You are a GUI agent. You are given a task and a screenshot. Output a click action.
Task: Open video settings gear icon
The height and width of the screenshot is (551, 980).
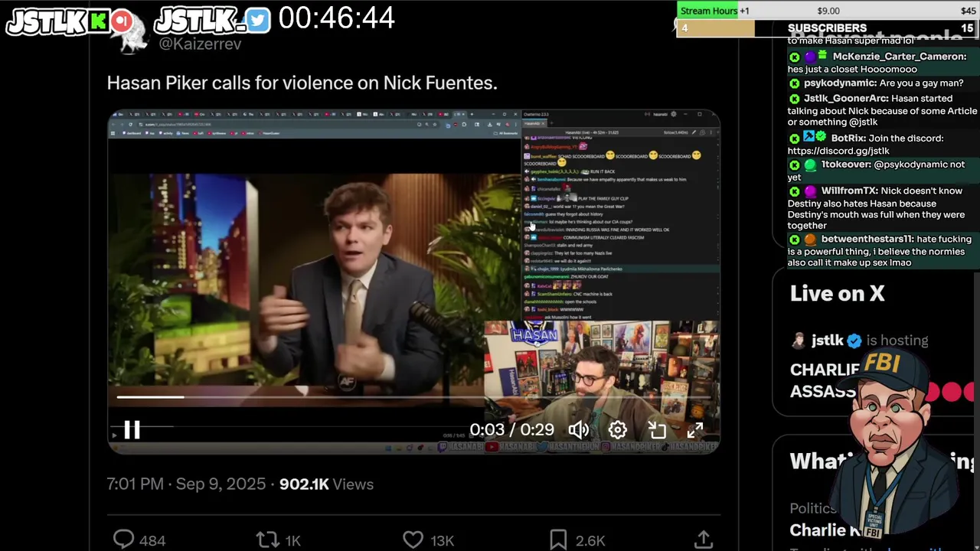click(617, 430)
